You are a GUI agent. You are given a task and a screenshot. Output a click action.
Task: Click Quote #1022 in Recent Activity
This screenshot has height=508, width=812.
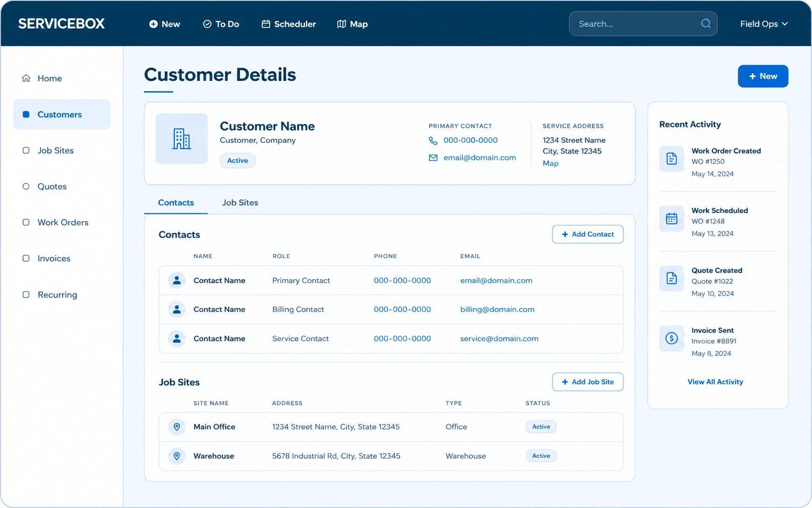point(712,281)
